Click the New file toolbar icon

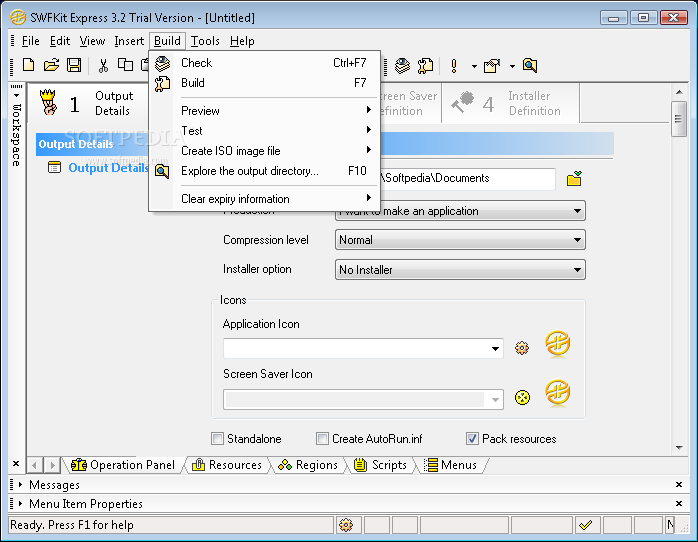point(28,65)
